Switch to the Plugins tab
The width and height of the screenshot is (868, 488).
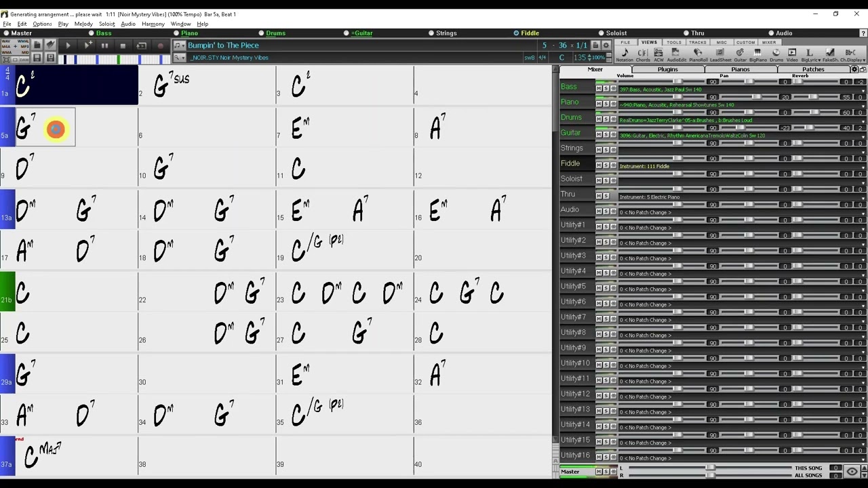[667, 69]
